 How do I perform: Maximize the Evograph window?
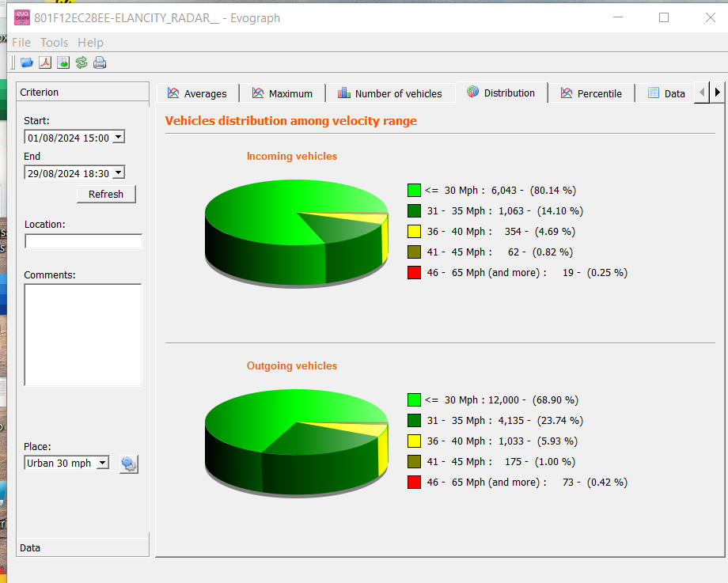tap(664, 17)
